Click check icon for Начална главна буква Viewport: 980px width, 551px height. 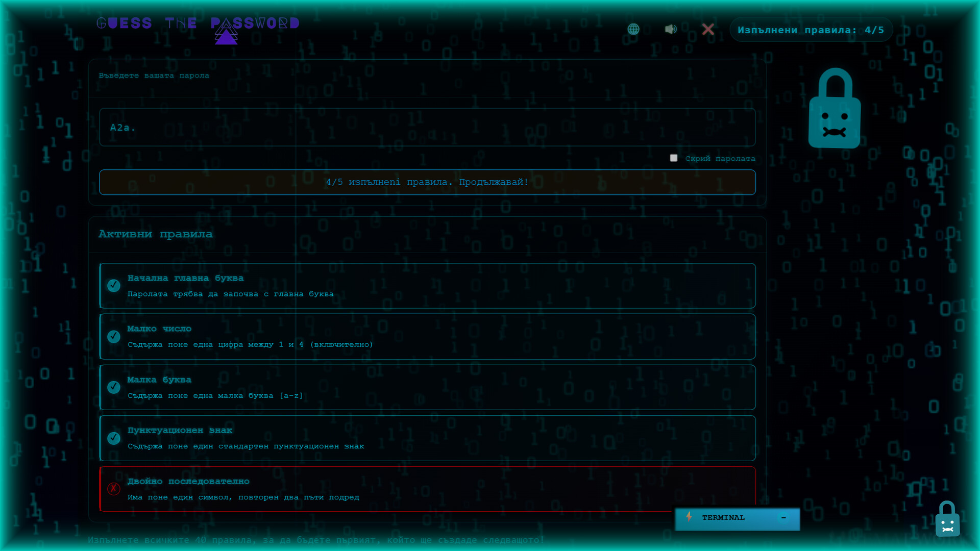pos(114,286)
